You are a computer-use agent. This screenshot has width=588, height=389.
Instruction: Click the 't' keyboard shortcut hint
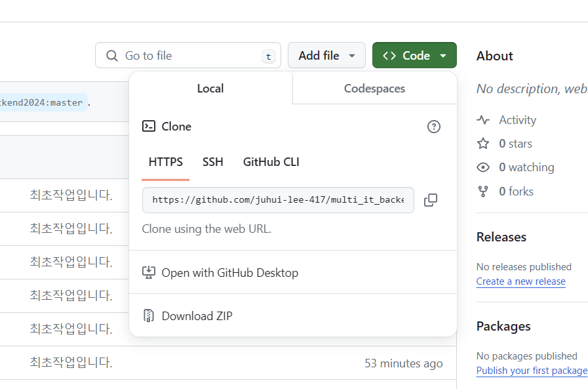269,56
